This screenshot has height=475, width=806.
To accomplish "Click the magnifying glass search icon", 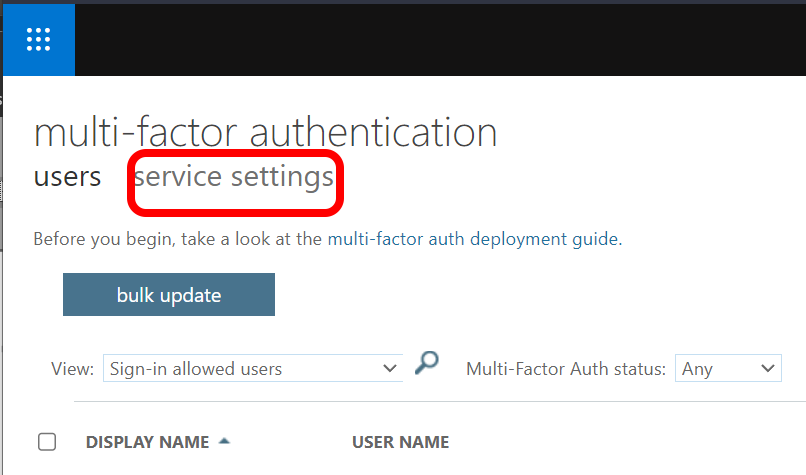I will 427,364.
